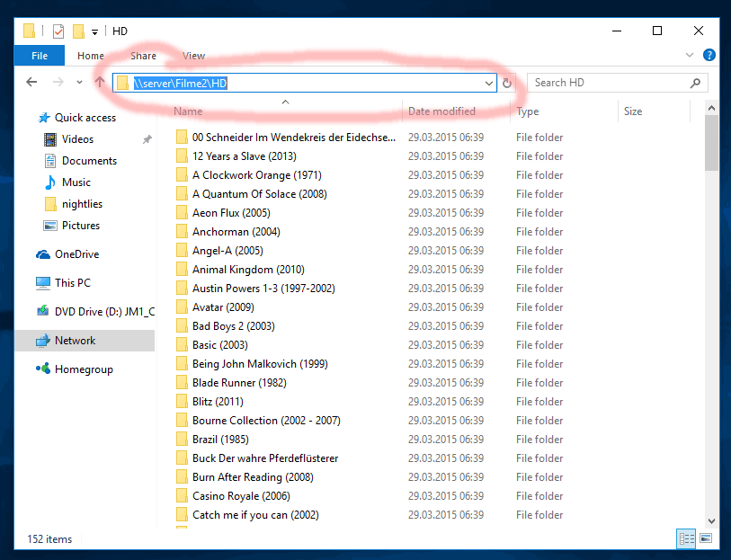
Task: Click the Back navigation arrow
Action: pos(31,83)
